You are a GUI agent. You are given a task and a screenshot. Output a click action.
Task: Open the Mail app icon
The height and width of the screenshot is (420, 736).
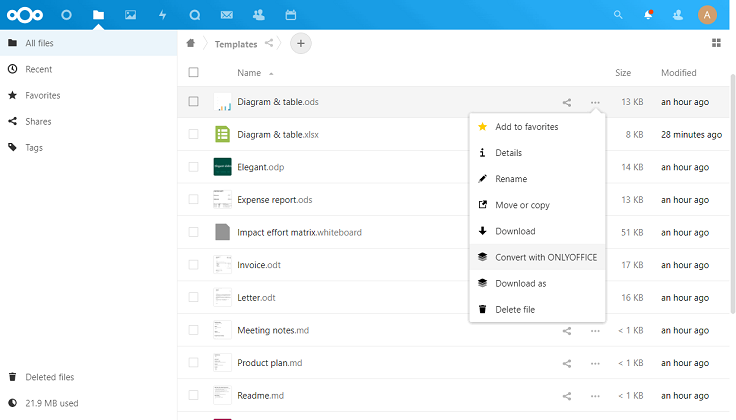pos(226,15)
